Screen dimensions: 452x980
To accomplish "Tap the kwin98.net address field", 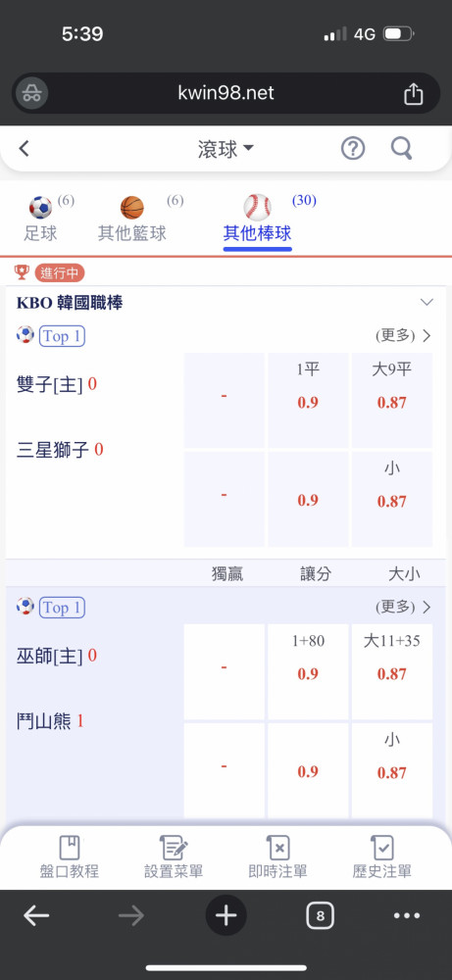I will (226, 93).
